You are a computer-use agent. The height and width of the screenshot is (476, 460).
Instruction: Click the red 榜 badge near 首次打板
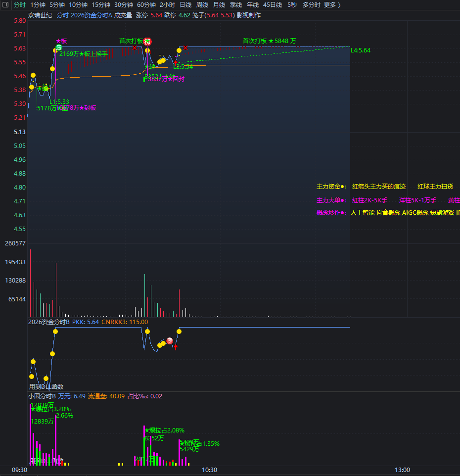coord(147,42)
